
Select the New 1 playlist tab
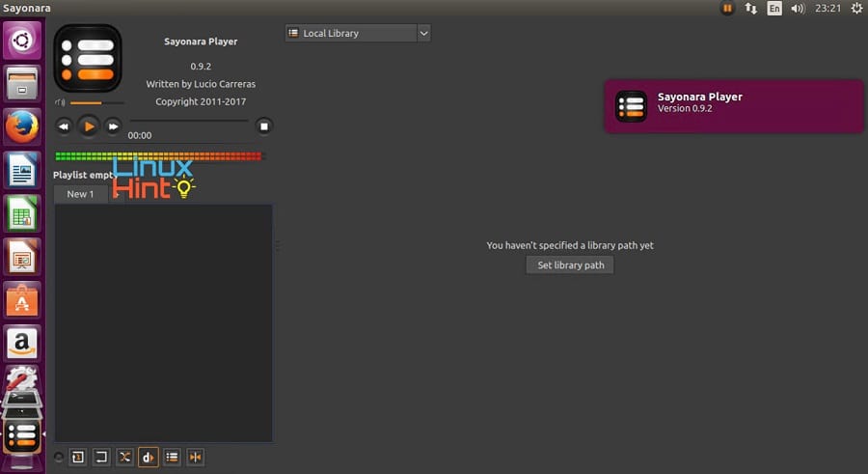pos(81,194)
